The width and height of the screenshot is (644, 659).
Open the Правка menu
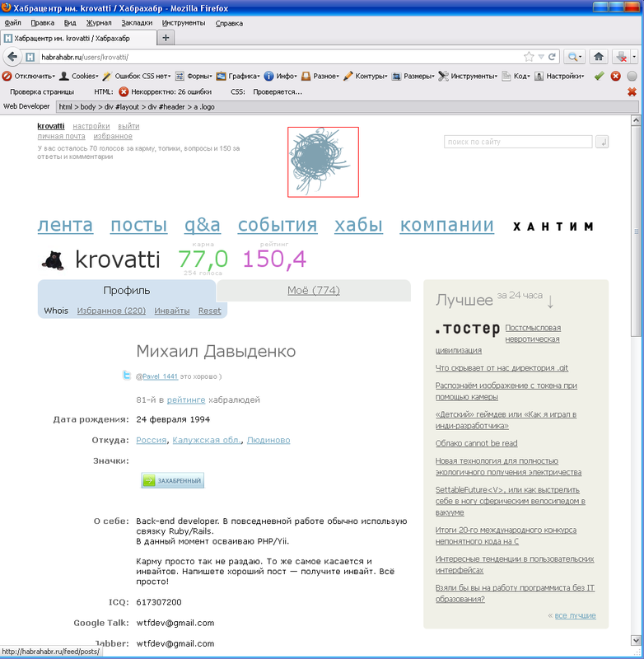tap(43, 23)
